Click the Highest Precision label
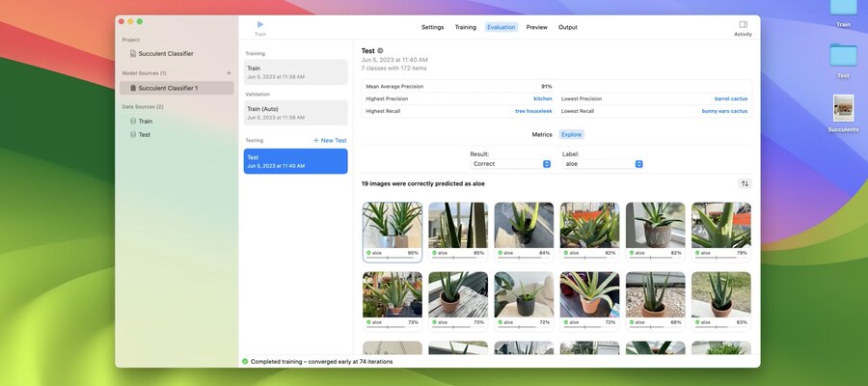 [387, 98]
